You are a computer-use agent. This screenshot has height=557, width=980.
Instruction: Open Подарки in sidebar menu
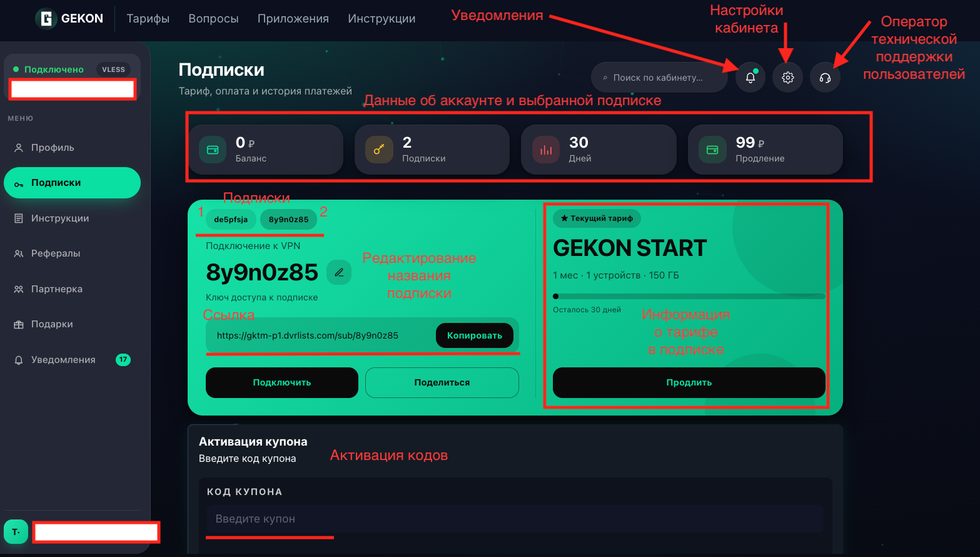72,324
